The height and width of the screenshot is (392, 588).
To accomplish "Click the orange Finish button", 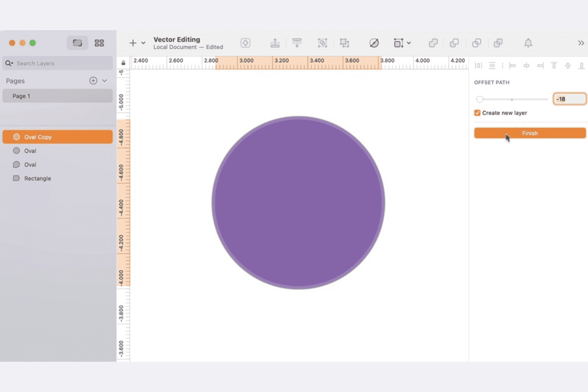I will point(530,133).
